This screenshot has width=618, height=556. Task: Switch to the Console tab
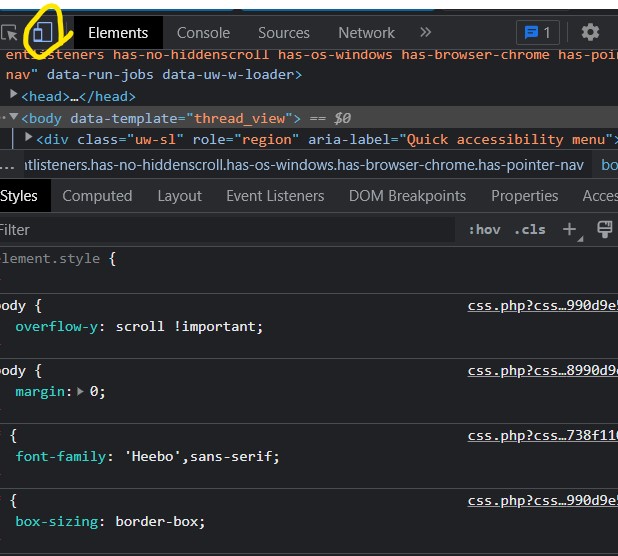tap(203, 33)
